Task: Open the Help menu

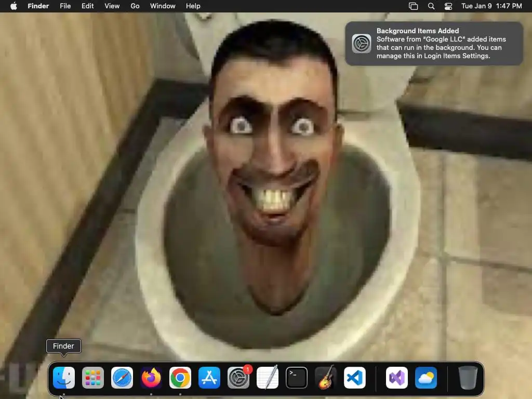Action: [193, 6]
